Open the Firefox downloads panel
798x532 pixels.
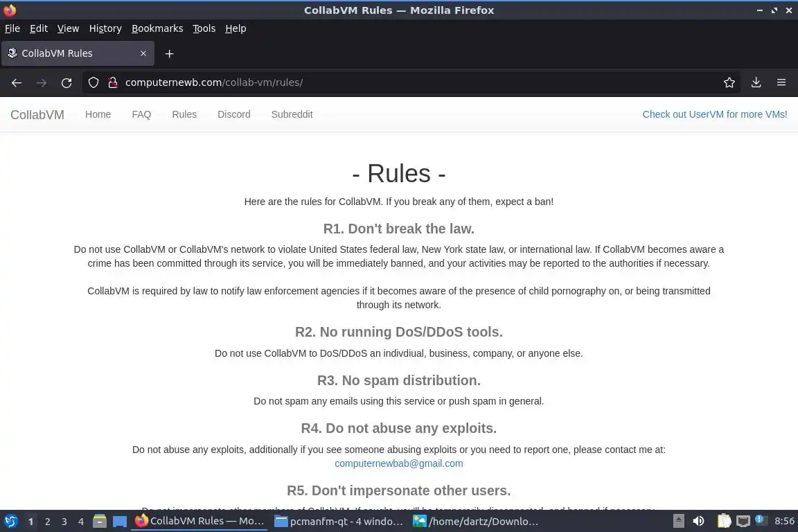tap(756, 82)
